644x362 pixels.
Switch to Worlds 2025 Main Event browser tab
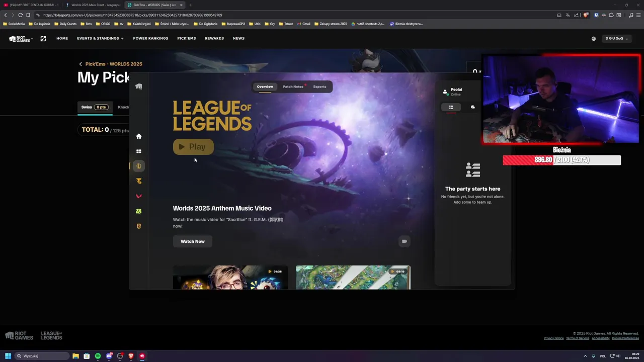click(93, 5)
